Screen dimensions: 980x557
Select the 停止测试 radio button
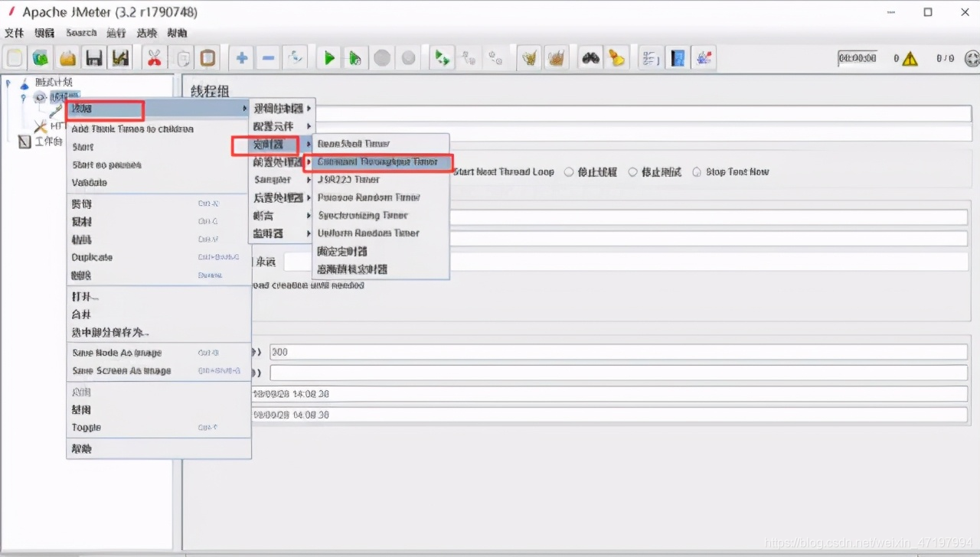coord(655,172)
